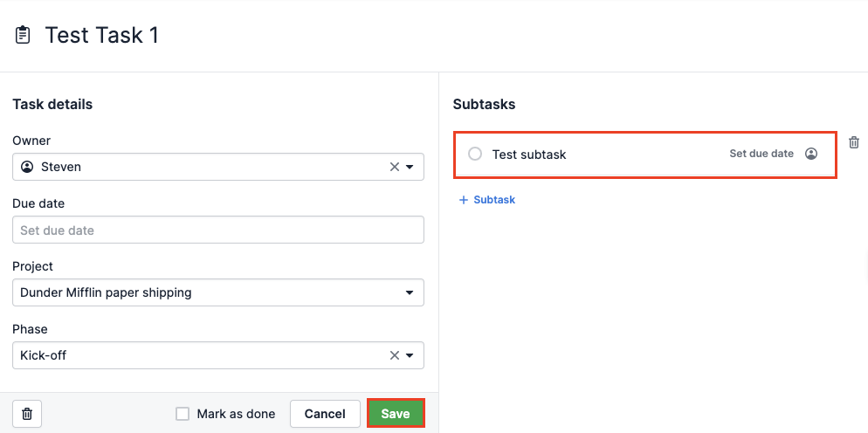Delete the task using bottom trash icon
868x433 pixels.
(27, 414)
